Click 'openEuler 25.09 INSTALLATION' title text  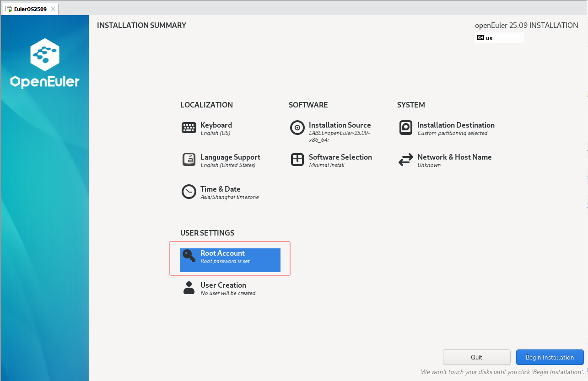click(527, 25)
